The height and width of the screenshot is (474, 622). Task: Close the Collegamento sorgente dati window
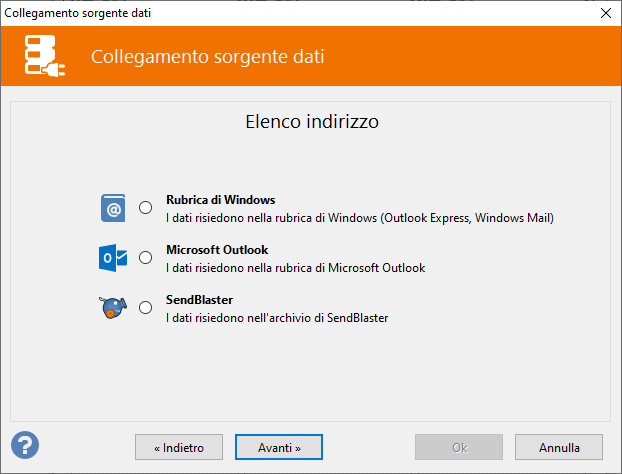[606, 13]
